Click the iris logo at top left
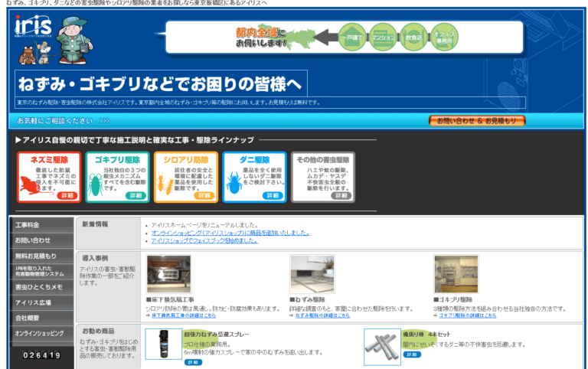The height and width of the screenshot is (369, 588). (x=31, y=27)
